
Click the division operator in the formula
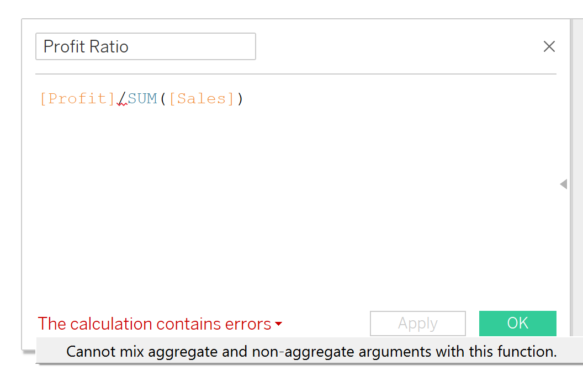pos(122,97)
